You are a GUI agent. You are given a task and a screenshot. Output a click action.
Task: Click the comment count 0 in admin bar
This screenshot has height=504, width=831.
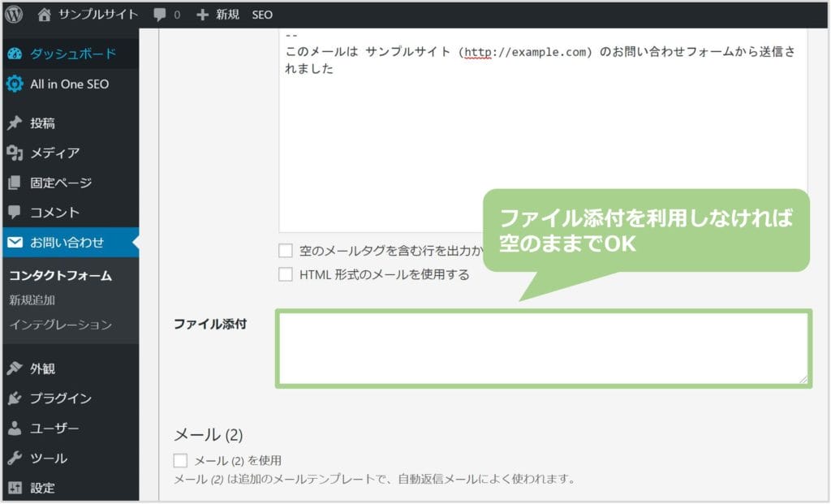[x=177, y=15]
